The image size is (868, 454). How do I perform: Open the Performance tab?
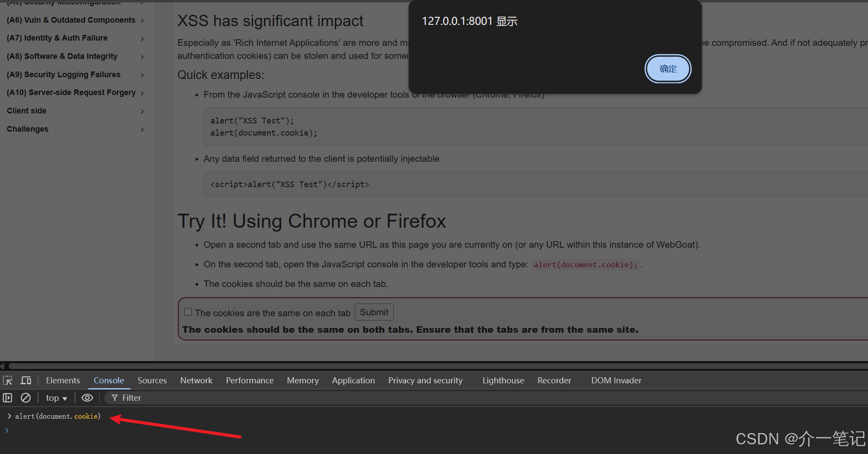(x=250, y=380)
